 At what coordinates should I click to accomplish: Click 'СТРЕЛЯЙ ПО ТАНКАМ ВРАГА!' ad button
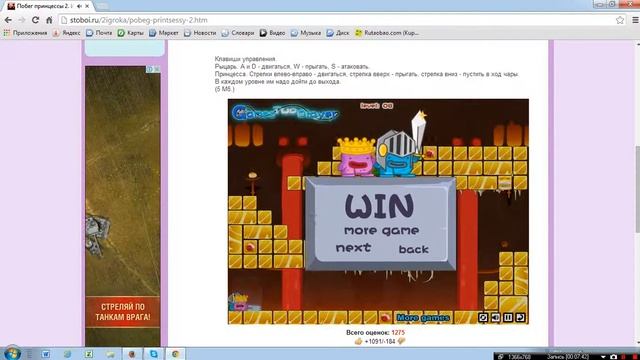coord(122,312)
